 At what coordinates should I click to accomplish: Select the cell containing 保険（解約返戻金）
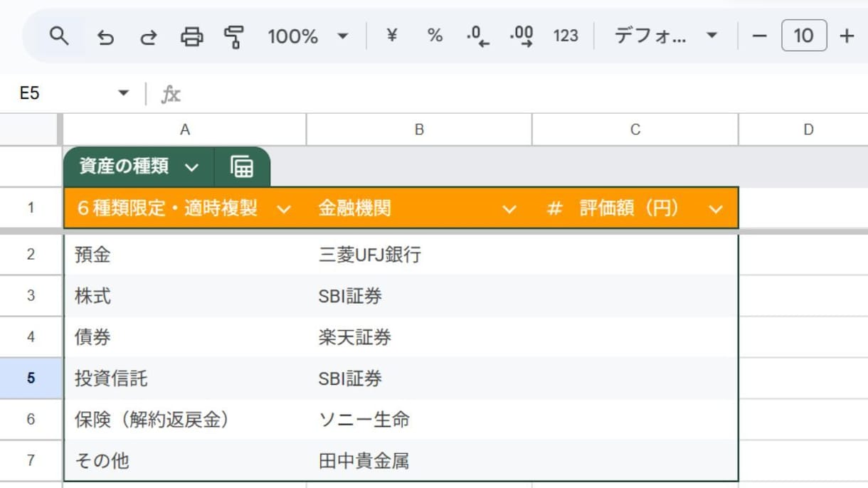pos(185,420)
